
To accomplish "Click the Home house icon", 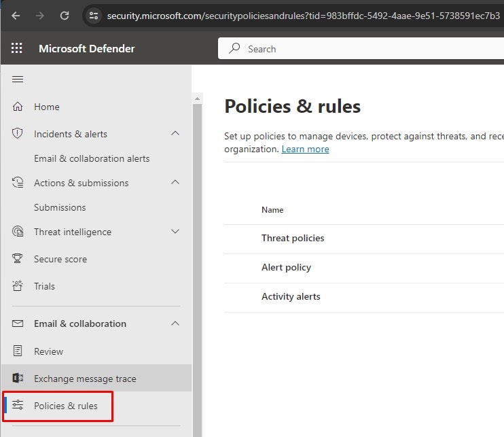I will click(x=18, y=107).
